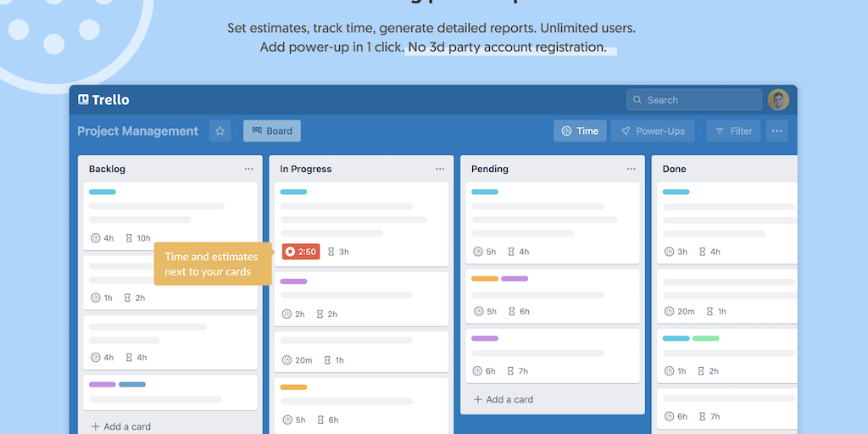Open the Pending list options menu
The image size is (868, 434).
coord(631,169)
